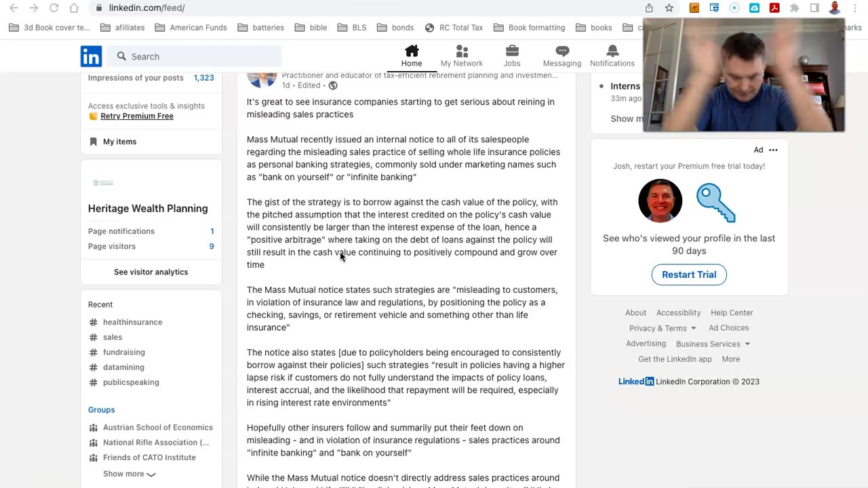
Task: Click Retry Premium Free link
Action: [137, 116]
